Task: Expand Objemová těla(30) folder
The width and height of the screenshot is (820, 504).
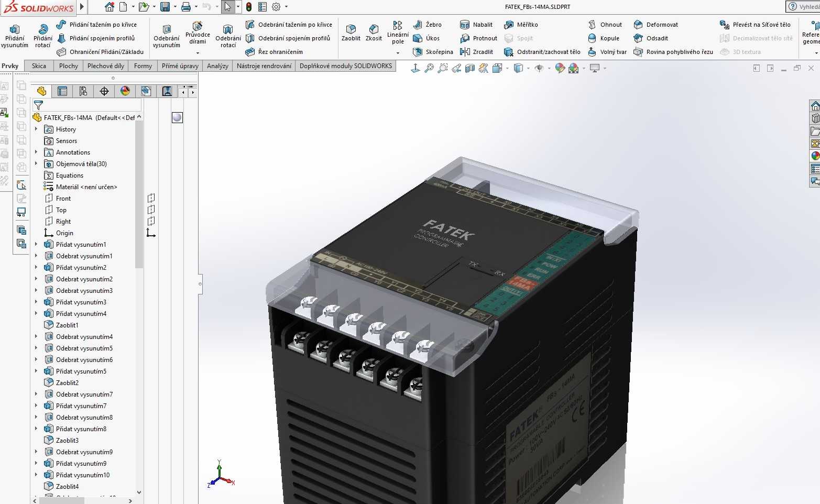Action: click(36, 164)
